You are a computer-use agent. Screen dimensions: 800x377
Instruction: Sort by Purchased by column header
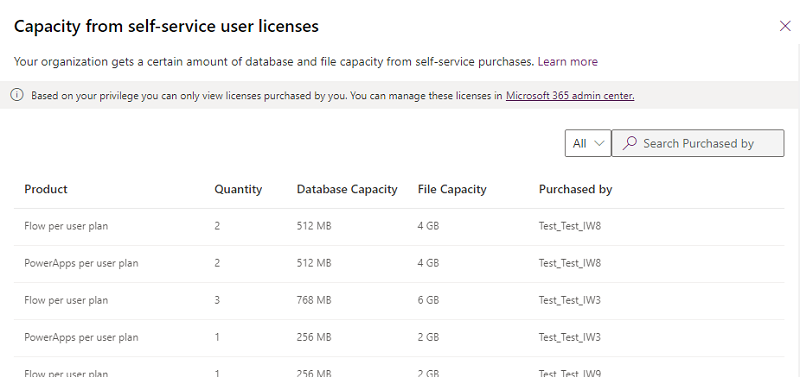[x=576, y=189]
